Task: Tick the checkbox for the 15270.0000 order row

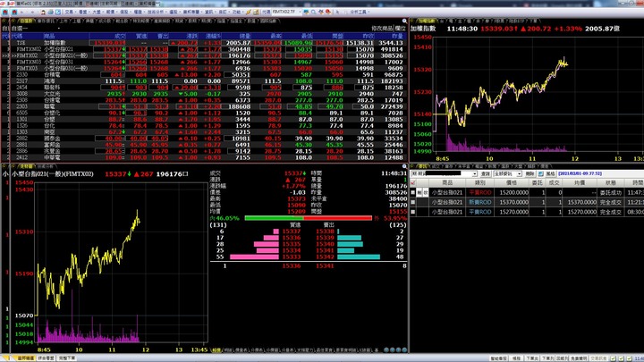Action: pyautogui.click(x=412, y=212)
